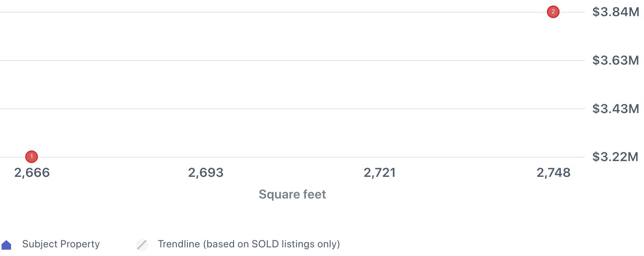This screenshot has width=644, height=256.
Task: Toggle the Trendline SOLD listings legend text
Action: [249, 244]
